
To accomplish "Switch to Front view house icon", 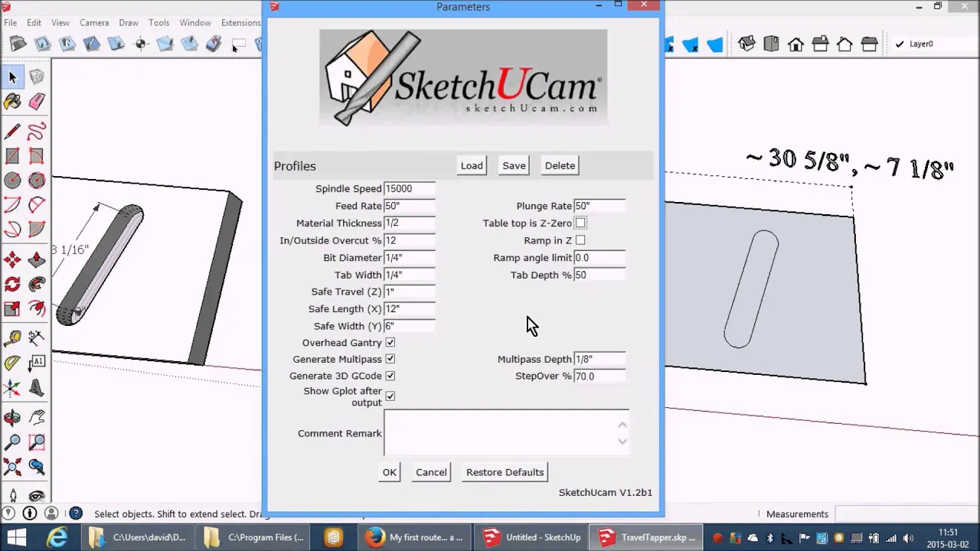I will coord(795,44).
